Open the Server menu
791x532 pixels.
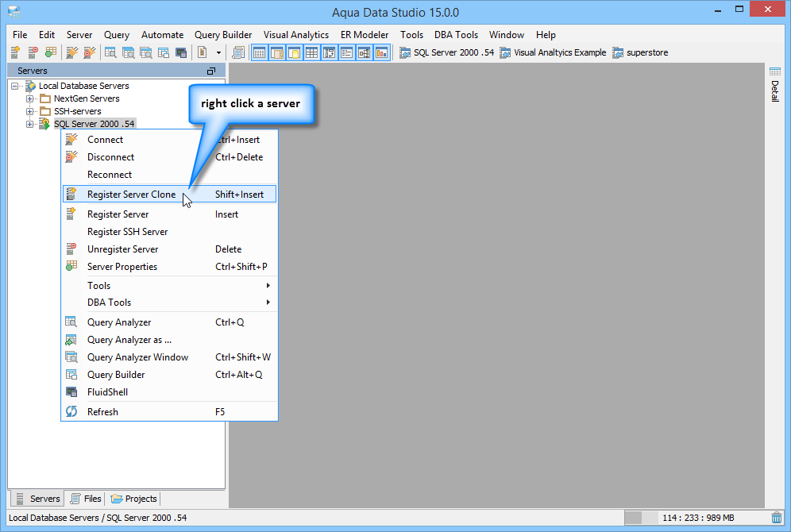pos(79,35)
